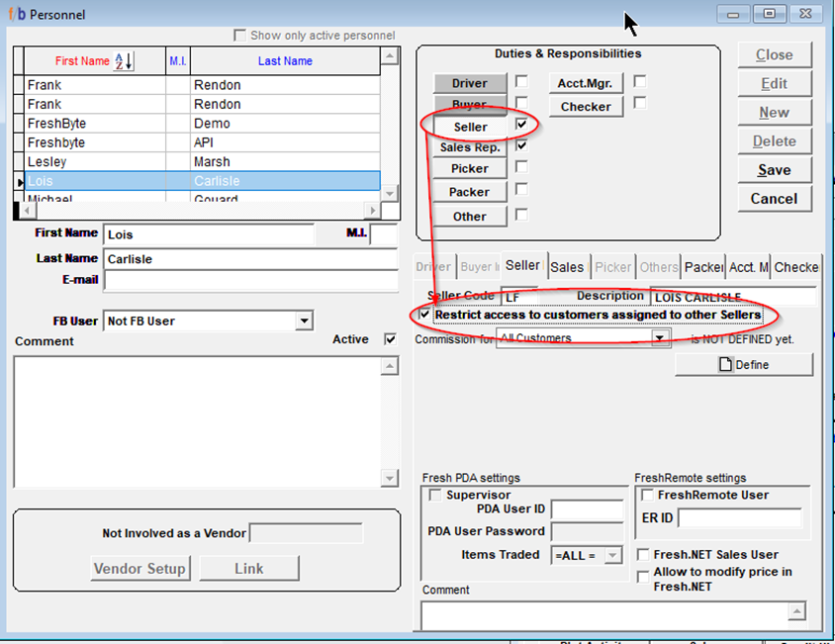Open the FB User dropdown
The height and width of the screenshot is (644, 835).
(x=304, y=321)
